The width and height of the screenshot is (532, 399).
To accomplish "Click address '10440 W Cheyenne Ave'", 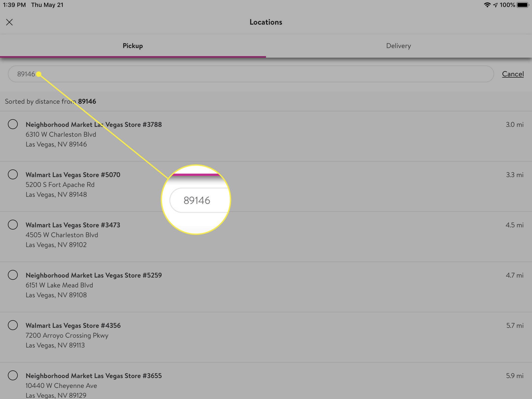I will [x=61, y=386].
